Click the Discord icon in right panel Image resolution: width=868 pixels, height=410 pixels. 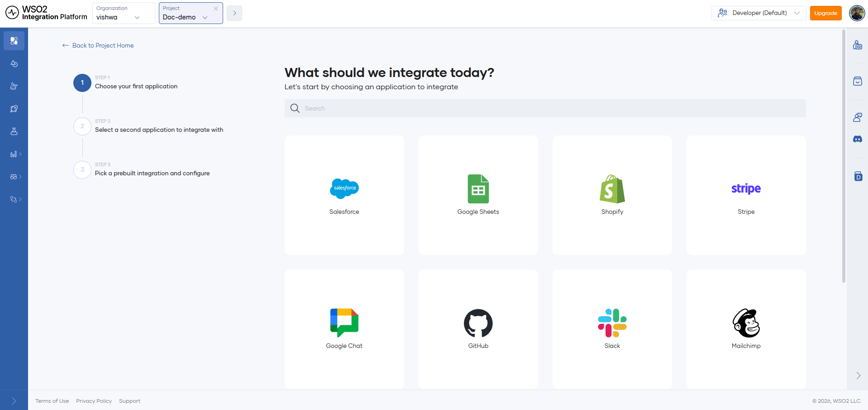(858, 139)
